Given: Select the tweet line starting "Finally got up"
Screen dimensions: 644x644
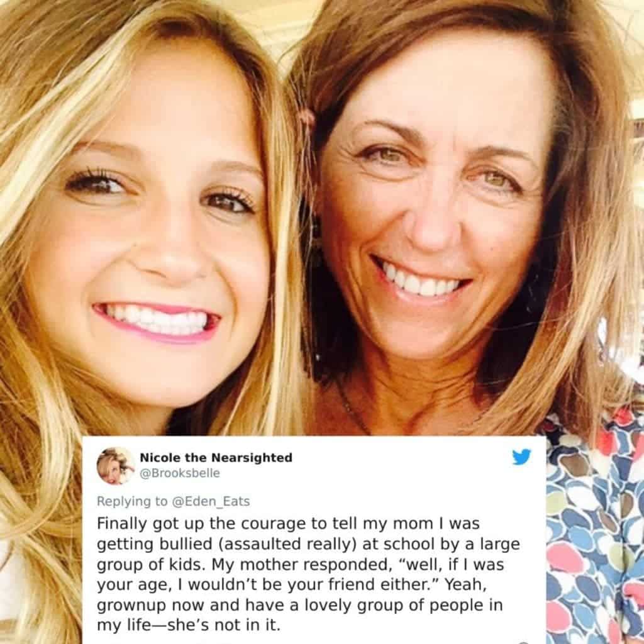Looking at the screenshot, I should 288,524.
